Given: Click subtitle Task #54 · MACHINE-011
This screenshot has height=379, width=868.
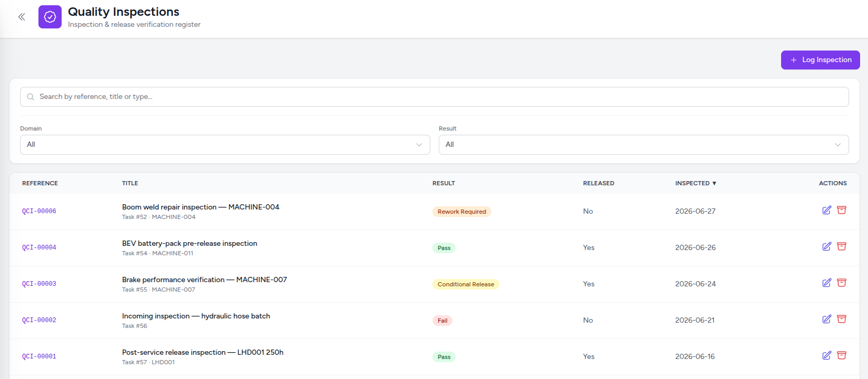Looking at the screenshot, I should pos(157,253).
